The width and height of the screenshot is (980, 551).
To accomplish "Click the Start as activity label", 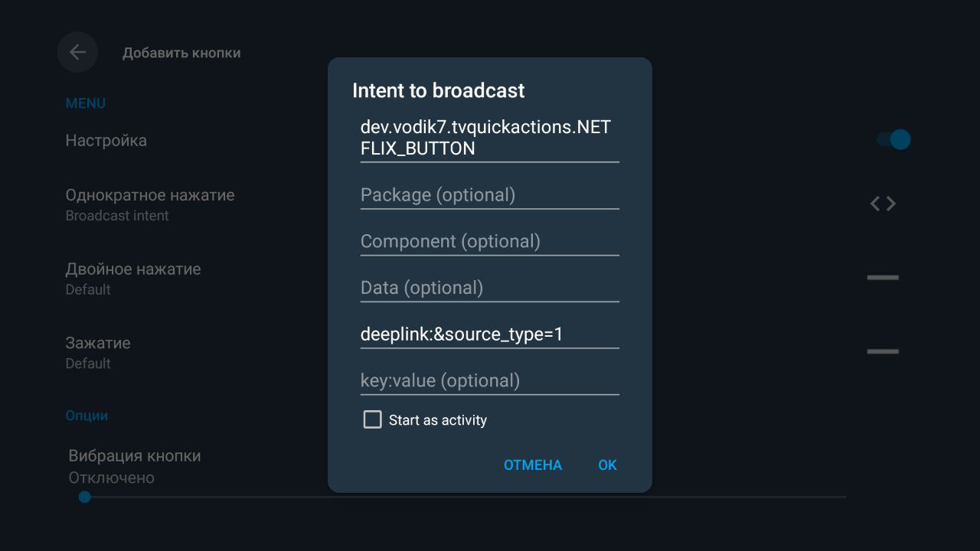I will click(x=438, y=420).
